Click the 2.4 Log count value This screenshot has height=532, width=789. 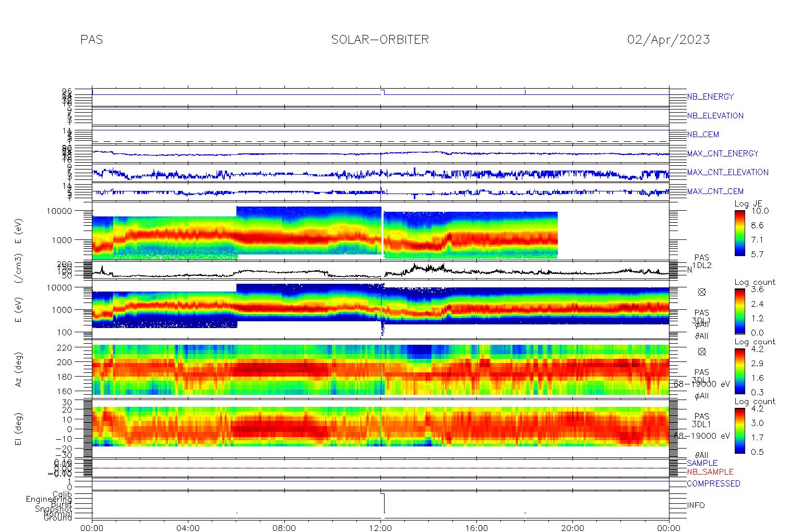[x=757, y=304]
